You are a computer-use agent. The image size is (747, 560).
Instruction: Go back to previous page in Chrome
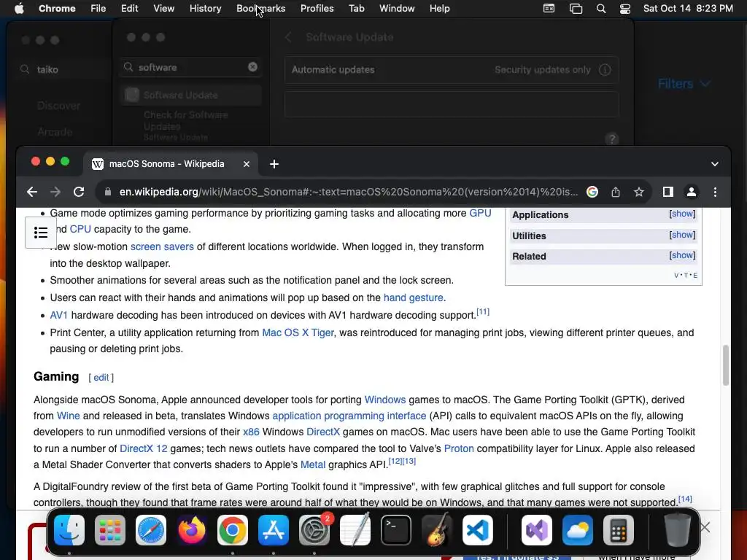32,192
